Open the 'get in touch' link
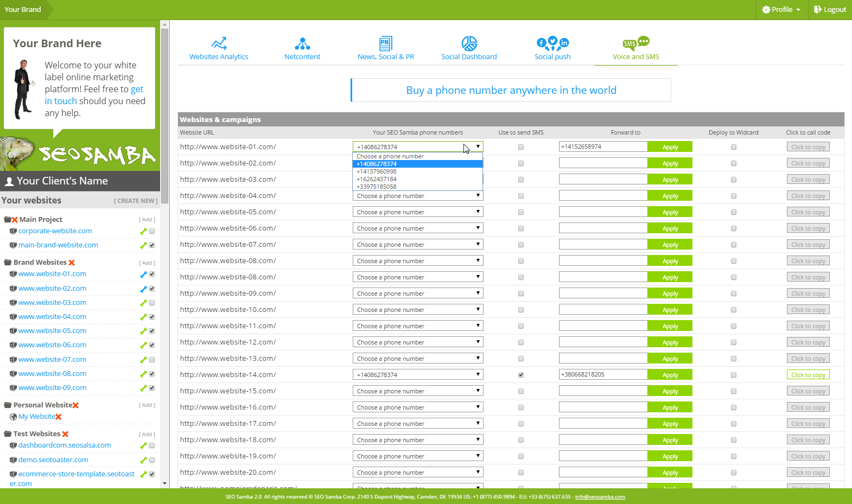The width and height of the screenshot is (852, 504). 94,95
